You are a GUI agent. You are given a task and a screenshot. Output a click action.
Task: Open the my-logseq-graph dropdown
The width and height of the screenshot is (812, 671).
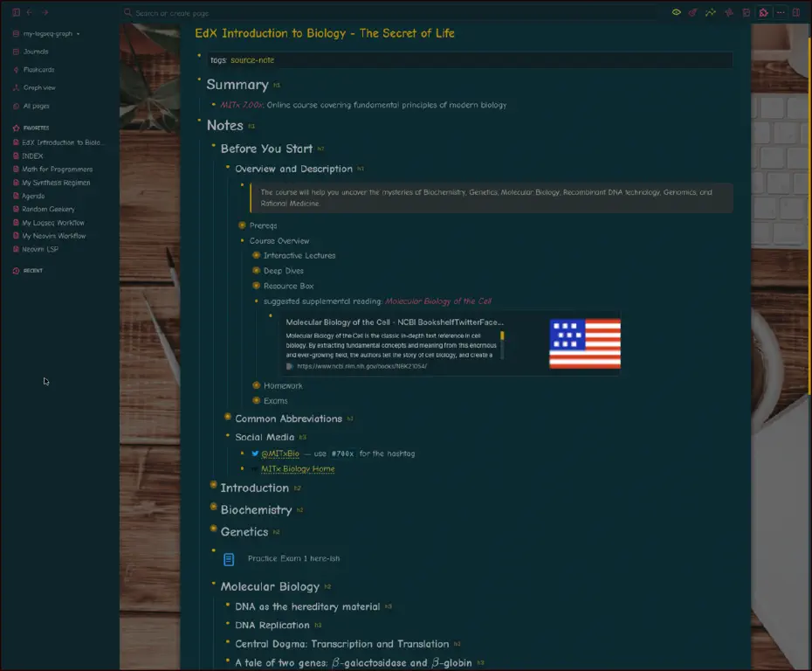tap(47, 34)
